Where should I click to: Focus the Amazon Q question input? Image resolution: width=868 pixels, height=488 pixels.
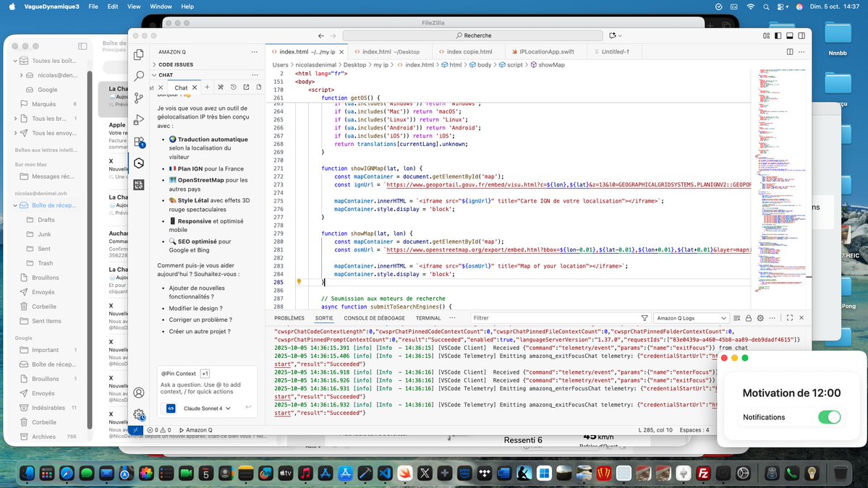pos(208,388)
